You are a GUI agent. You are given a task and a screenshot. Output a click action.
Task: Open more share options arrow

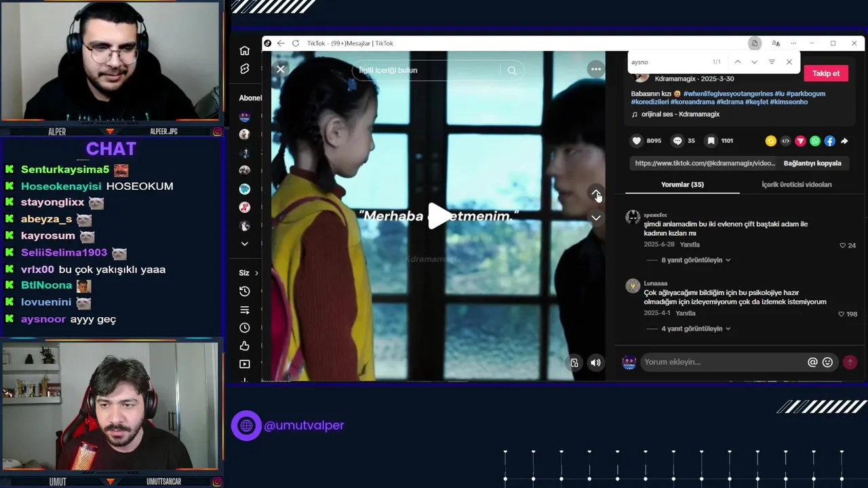tap(844, 141)
